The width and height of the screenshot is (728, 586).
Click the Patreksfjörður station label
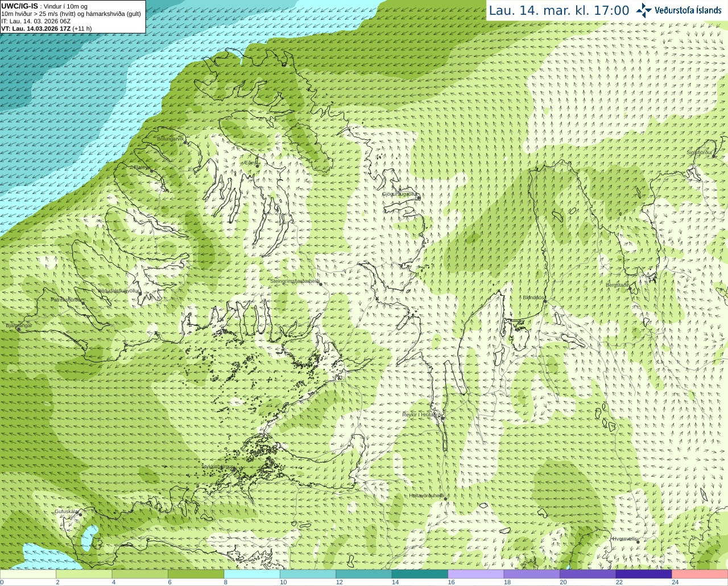coord(67,299)
